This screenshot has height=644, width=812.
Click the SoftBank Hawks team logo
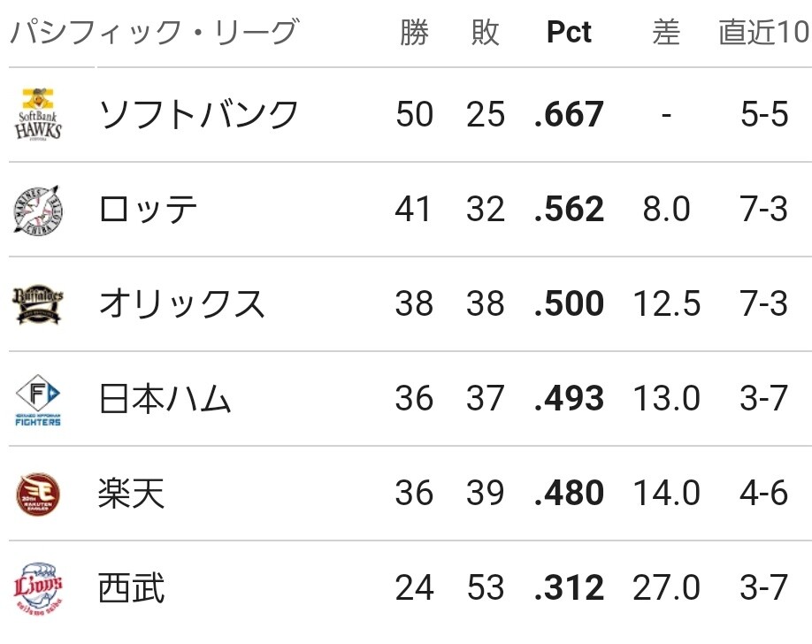tap(38, 114)
